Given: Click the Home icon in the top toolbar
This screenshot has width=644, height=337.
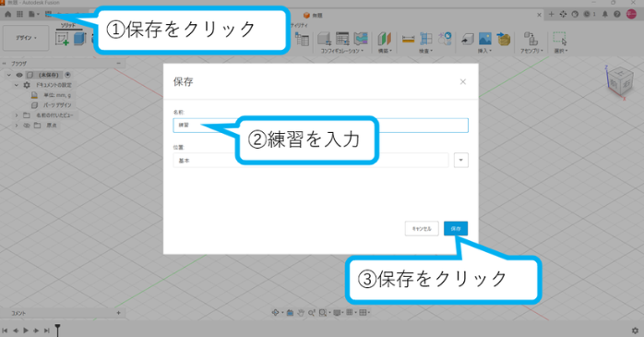Looking at the screenshot, I should coord(7,15).
